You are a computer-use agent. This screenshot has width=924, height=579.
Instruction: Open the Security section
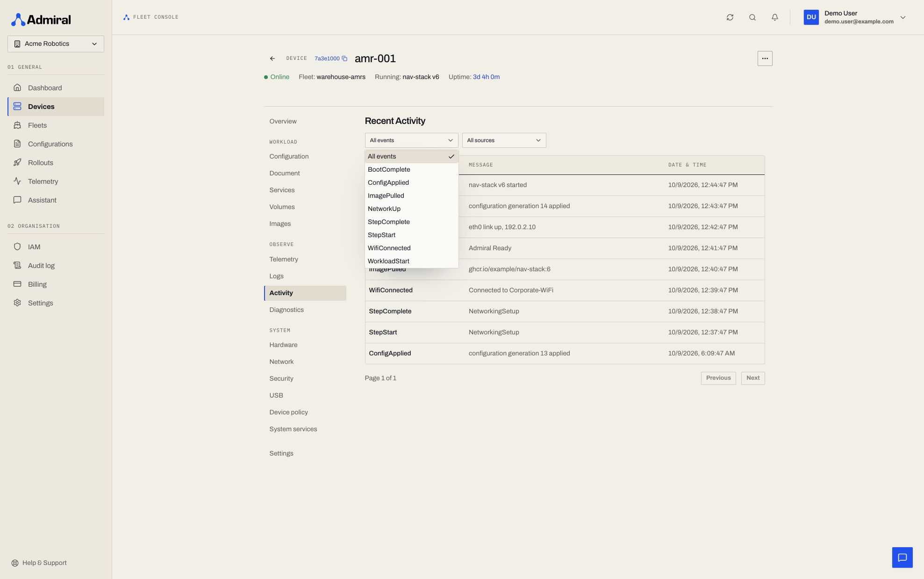305,379
